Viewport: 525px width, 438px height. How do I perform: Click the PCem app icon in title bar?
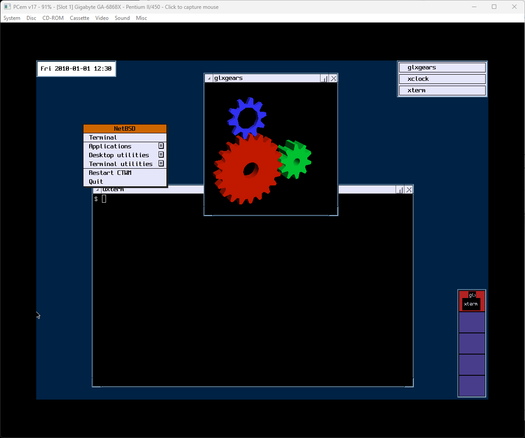click(7, 7)
